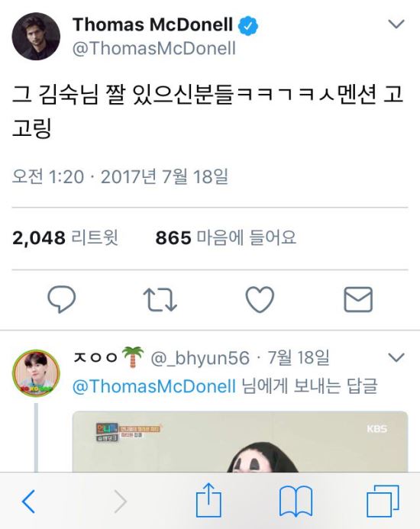Open the @ThomasMcDonell handle under name
The height and width of the screenshot is (529, 420).
pyautogui.click(x=154, y=48)
